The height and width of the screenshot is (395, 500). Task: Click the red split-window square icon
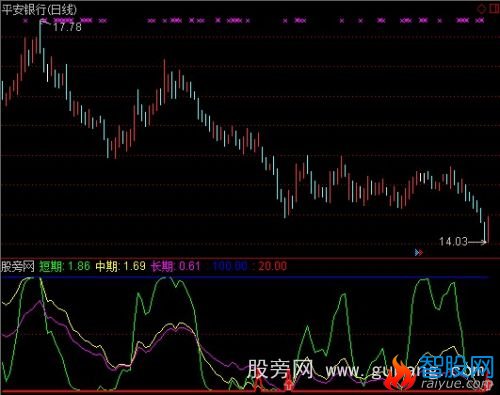[x=494, y=9]
